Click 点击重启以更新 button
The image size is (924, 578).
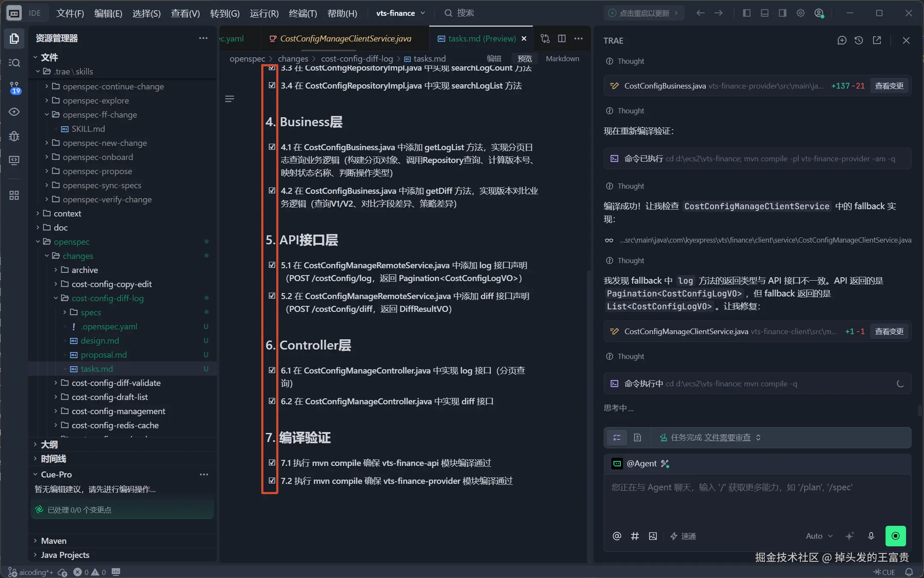point(644,13)
